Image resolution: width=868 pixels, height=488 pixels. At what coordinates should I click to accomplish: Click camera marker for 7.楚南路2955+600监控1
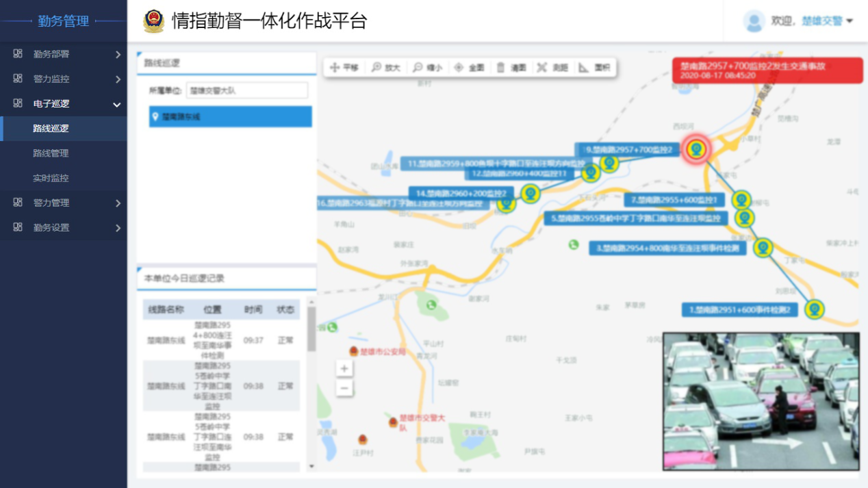[741, 200]
